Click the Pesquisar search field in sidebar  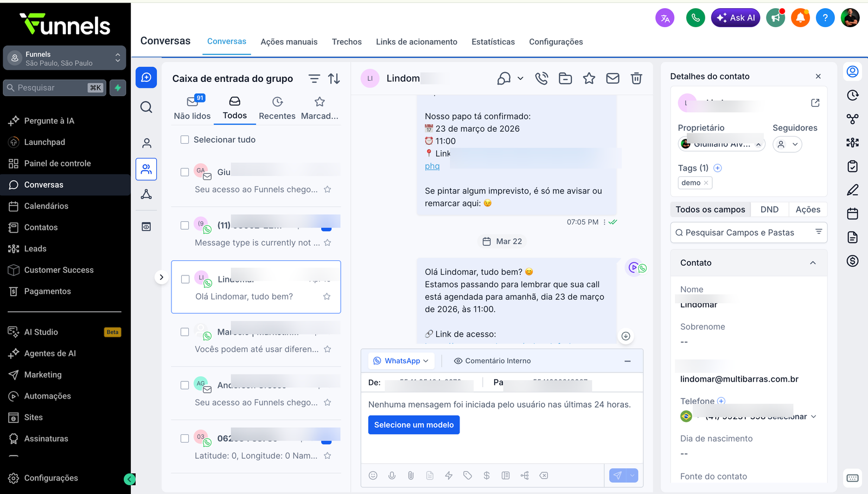click(54, 88)
